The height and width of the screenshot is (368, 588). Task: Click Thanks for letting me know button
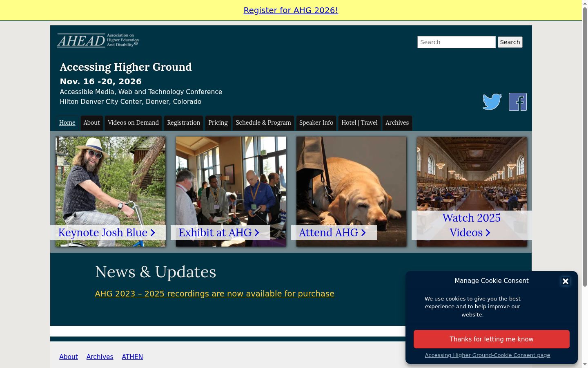pos(492,339)
